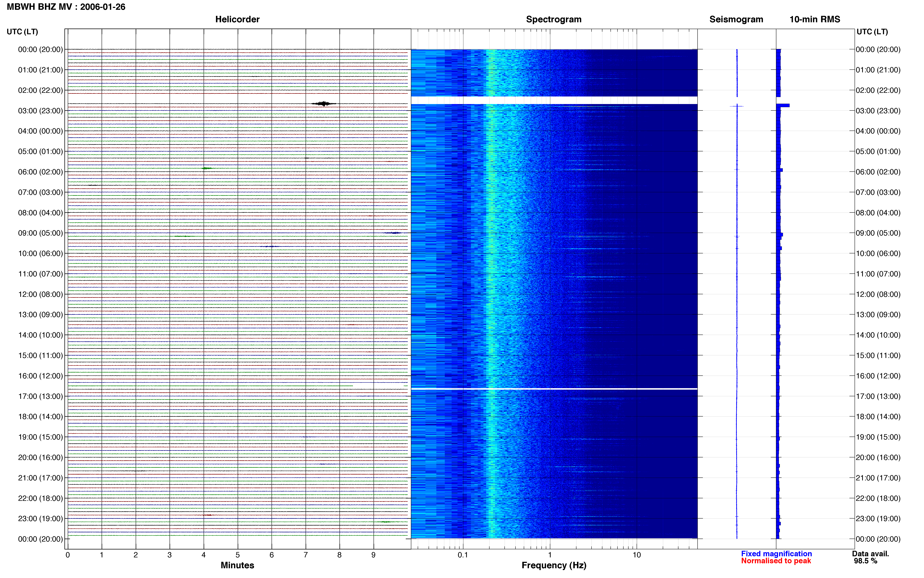Viewport: 924px width, 578px height.
Task: Click minute tick label '9' on helicorder axis
Action: tap(373, 555)
